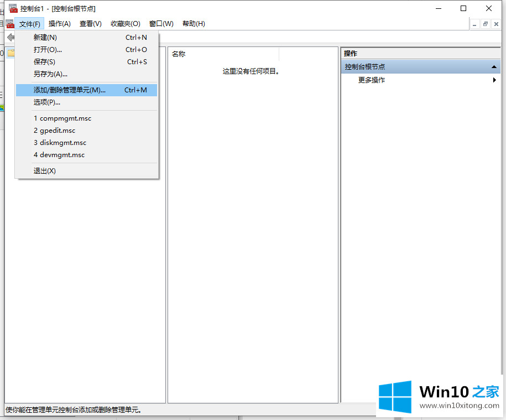
Task: Select 添加/删除管理单元(M)... entry
Action: [86, 90]
